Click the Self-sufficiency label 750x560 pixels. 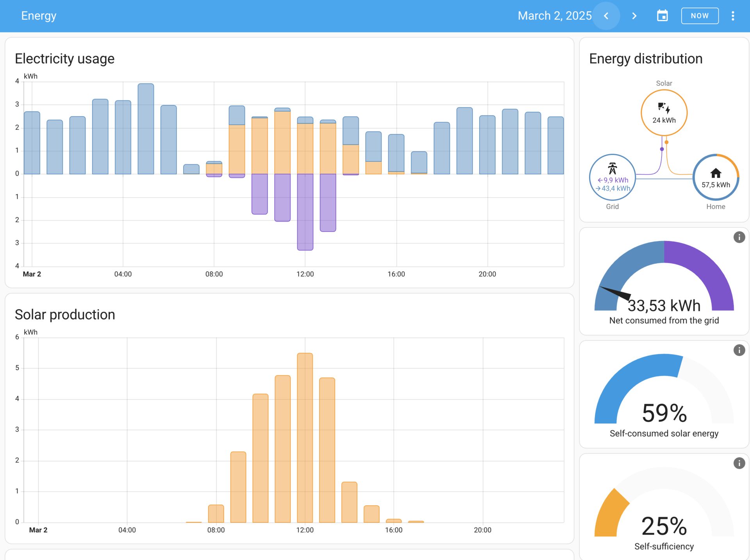click(x=664, y=546)
